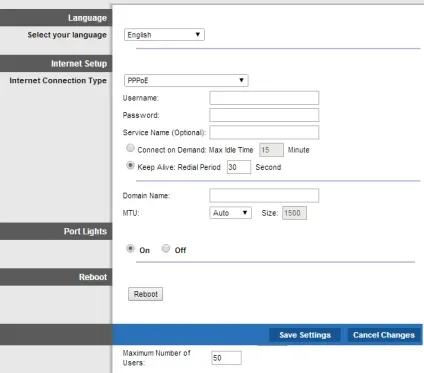Click the Select your language label
Image resolution: width=424 pixels, height=373 pixels.
pos(67,35)
